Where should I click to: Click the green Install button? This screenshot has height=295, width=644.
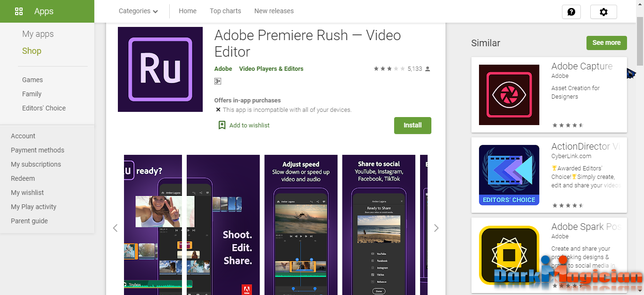(x=413, y=125)
